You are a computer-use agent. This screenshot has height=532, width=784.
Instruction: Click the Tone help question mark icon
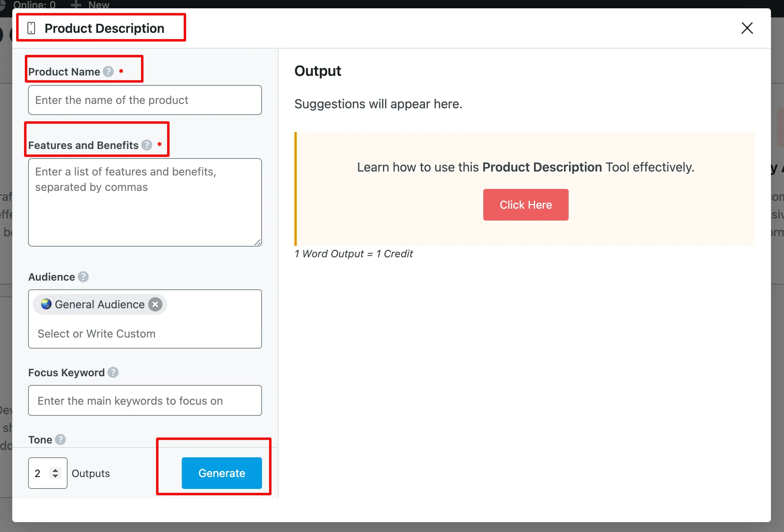[60, 440]
